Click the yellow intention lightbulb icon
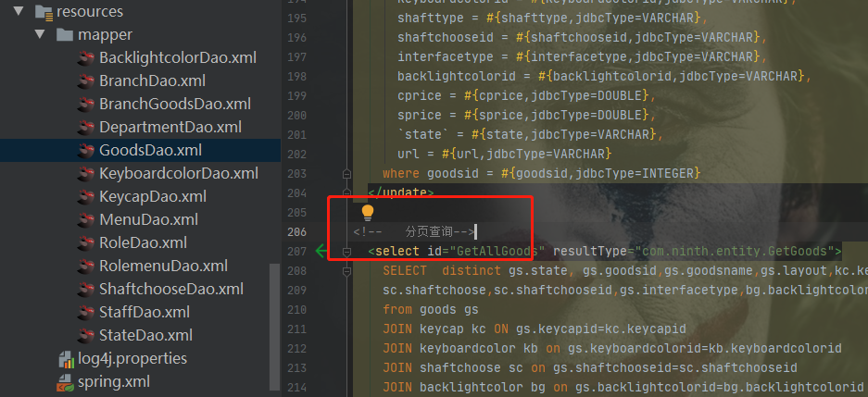Image resolution: width=868 pixels, height=397 pixels. [368, 212]
